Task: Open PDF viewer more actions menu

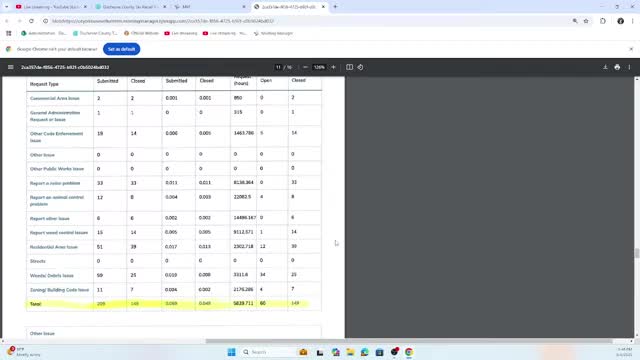Action: coord(629,67)
